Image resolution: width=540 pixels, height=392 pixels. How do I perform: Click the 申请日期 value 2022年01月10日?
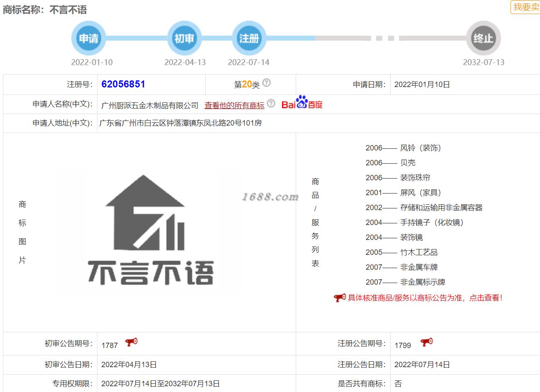(422, 85)
